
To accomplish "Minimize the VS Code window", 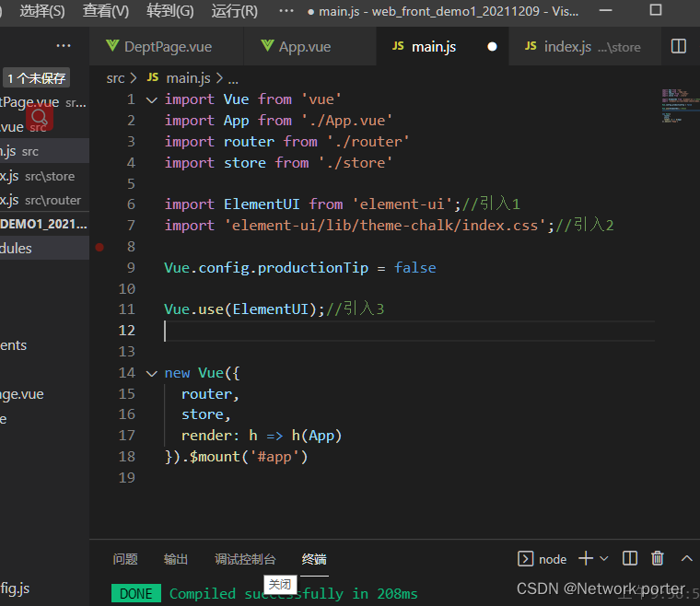I will click(605, 10).
